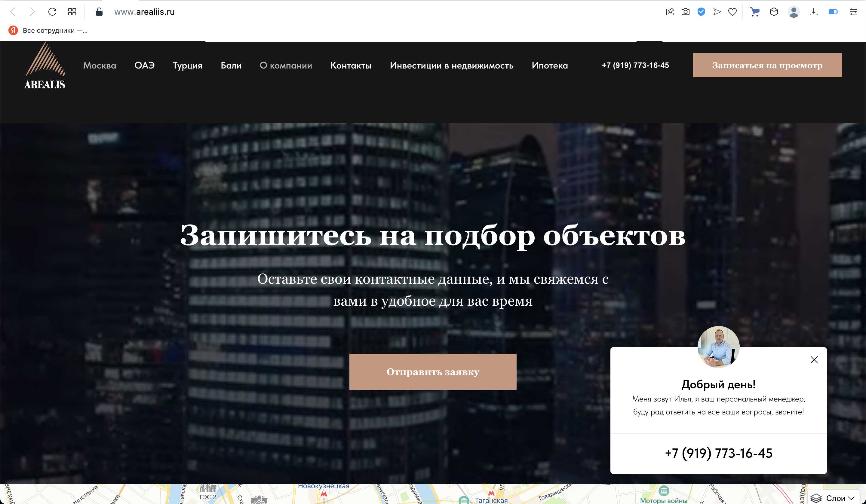
Task: Go back using browser back arrow
Action: coord(13,12)
